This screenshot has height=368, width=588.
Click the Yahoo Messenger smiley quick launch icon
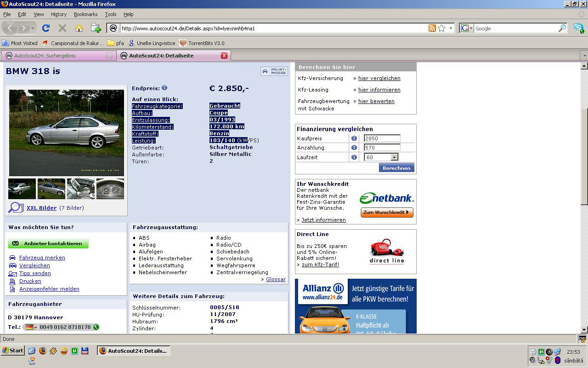(64, 351)
